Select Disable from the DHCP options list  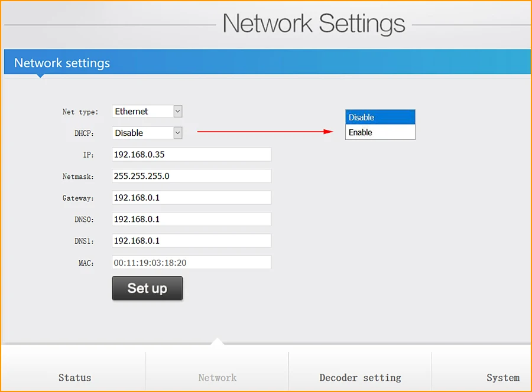[x=379, y=117]
